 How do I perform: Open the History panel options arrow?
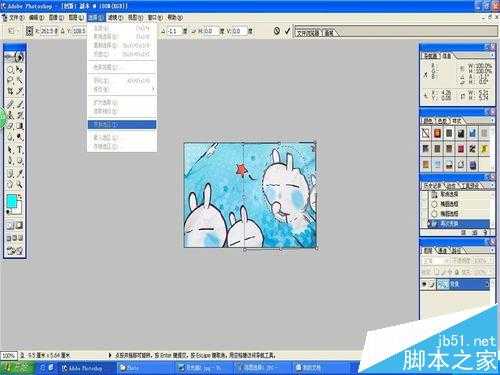tap(492, 185)
